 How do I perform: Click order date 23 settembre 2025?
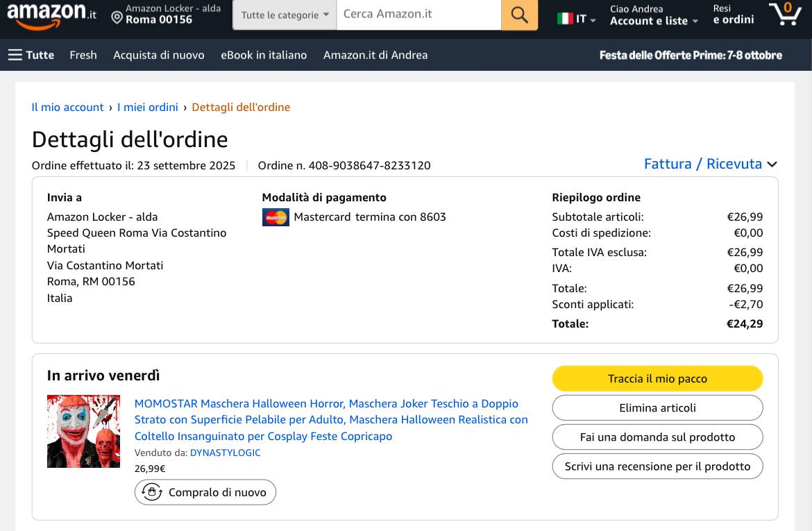click(x=186, y=165)
